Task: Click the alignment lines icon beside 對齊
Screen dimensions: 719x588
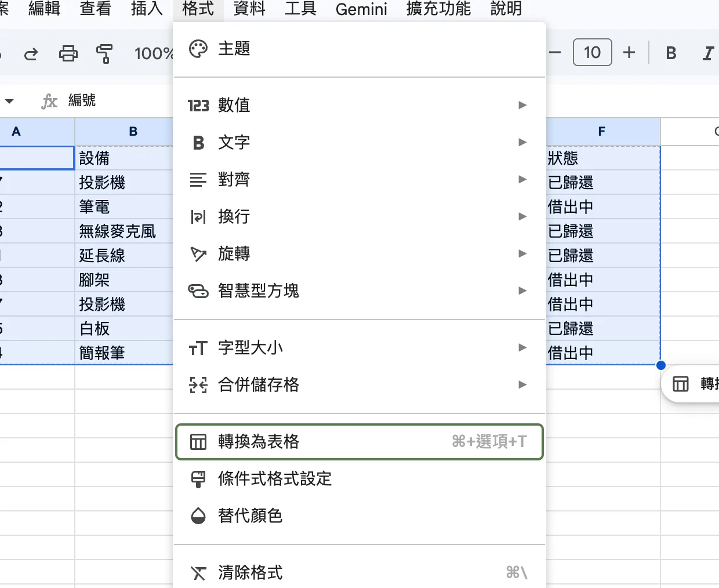Action: pos(198,180)
